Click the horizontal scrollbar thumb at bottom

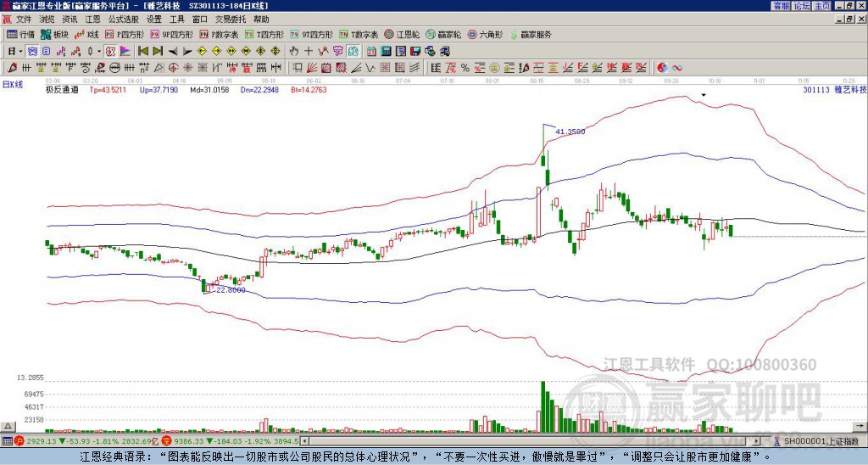(x=527, y=441)
